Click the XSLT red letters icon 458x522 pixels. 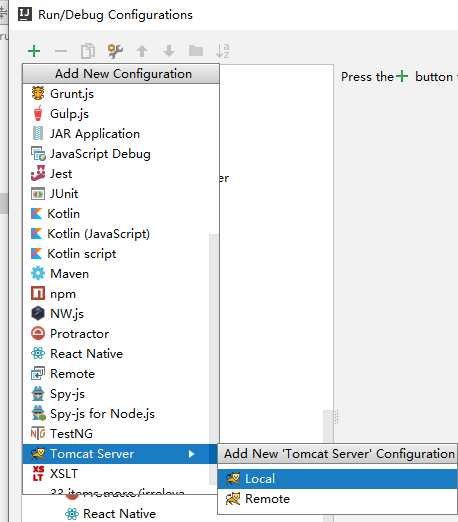click(x=38, y=474)
